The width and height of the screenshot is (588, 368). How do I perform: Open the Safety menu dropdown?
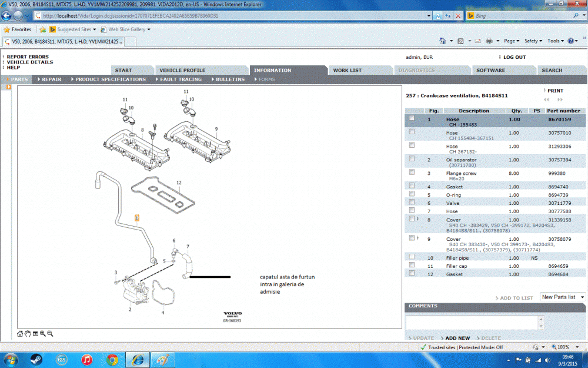pyautogui.click(x=533, y=41)
